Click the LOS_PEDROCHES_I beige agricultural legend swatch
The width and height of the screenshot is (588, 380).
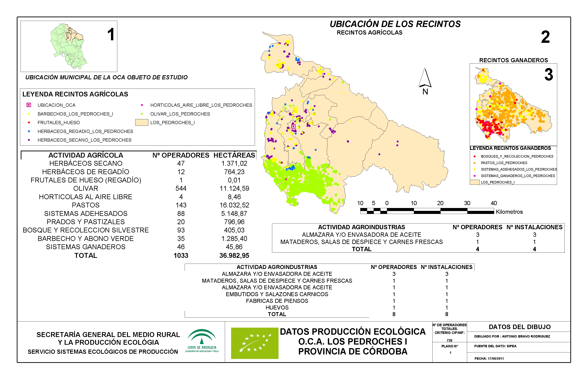142,122
